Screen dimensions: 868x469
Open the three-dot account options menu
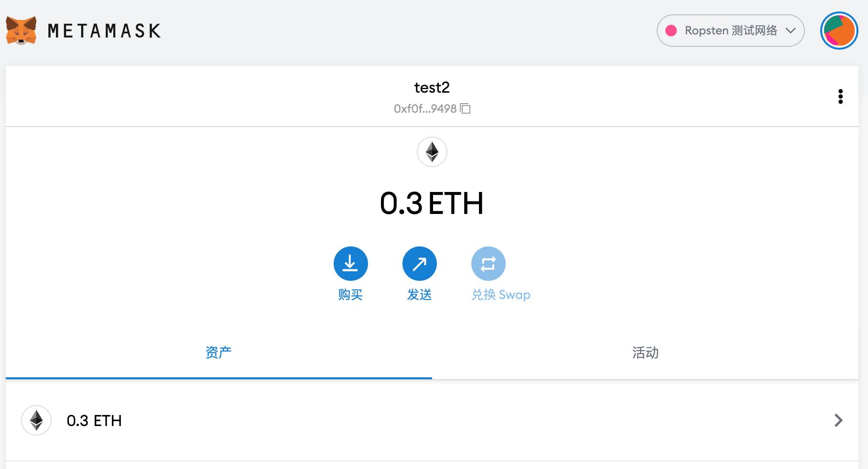[840, 96]
